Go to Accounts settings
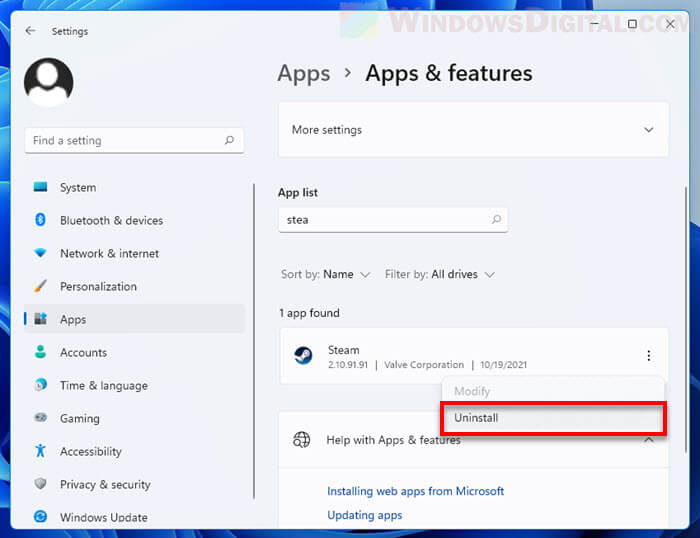Viewport: 700px width, 538px height. tap(83, 353)
